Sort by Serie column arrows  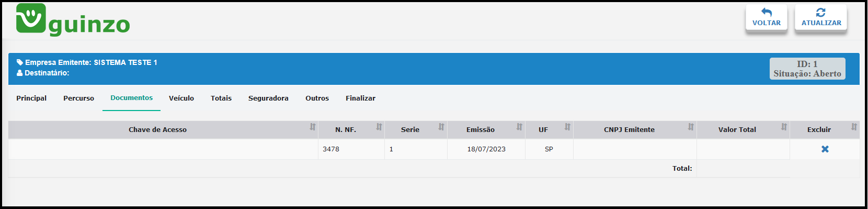tap(441, 127)
